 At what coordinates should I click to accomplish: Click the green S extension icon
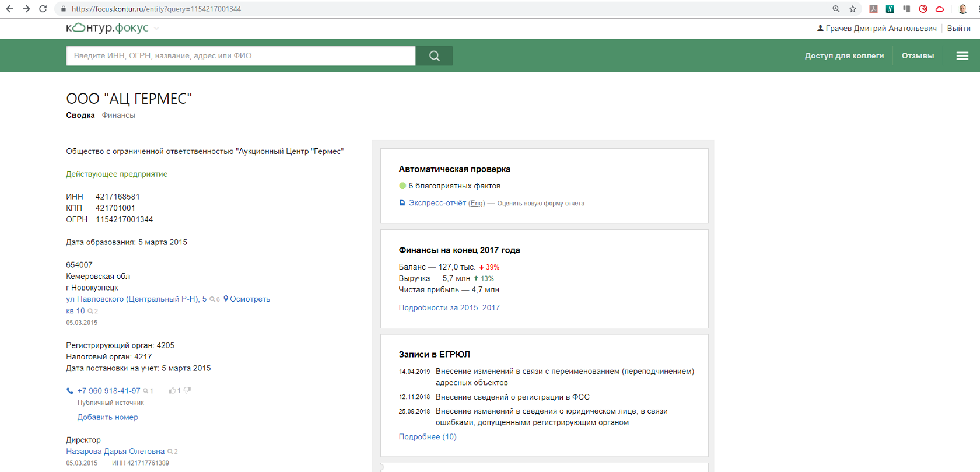[890, 9]
